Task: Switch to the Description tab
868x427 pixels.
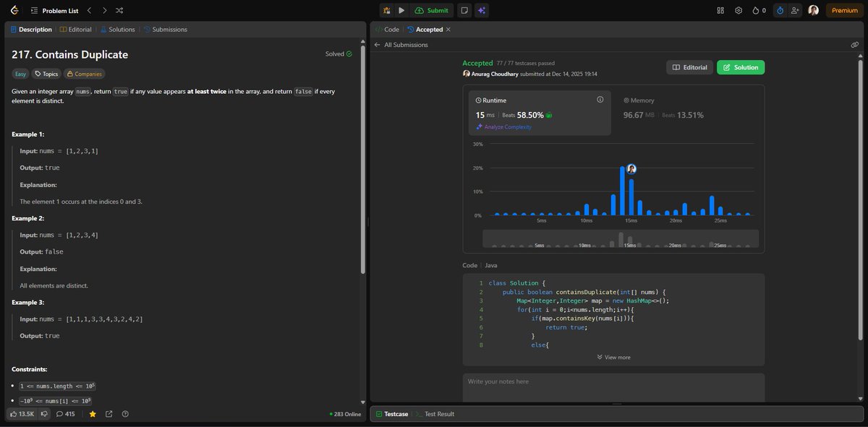Action: coord(31,30)
